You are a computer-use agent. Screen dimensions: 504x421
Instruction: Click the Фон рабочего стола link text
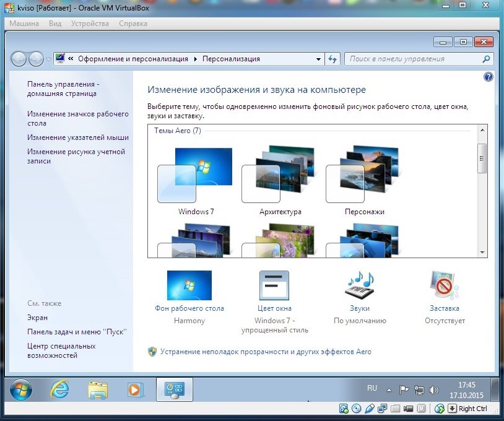(x=189, y=308)
